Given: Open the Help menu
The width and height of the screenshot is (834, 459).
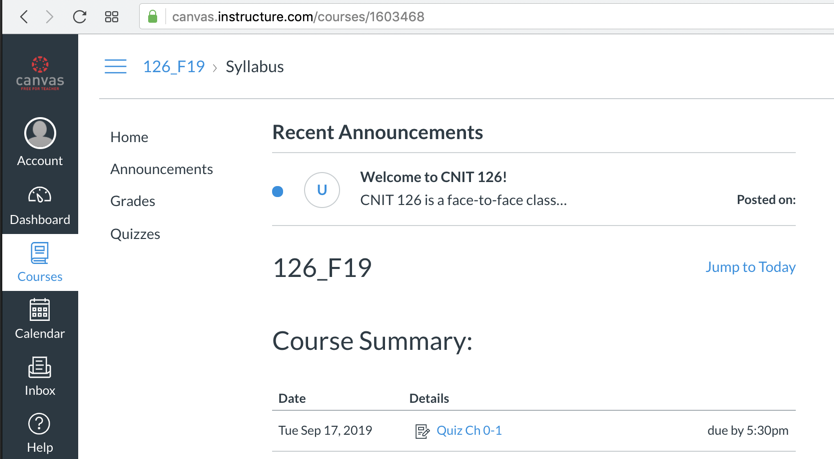Looking at the screenshot, I should [x=40, y=433].
